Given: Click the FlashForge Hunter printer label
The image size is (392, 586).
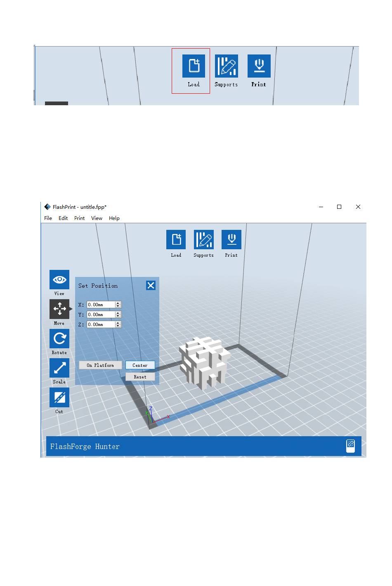Looking at the screenshot, I should coord(85,447).
